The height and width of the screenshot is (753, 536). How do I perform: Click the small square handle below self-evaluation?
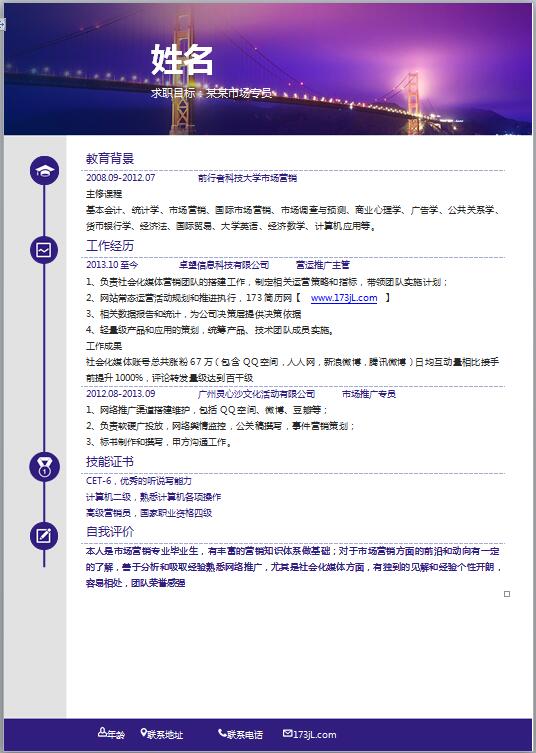coord(507,594)
